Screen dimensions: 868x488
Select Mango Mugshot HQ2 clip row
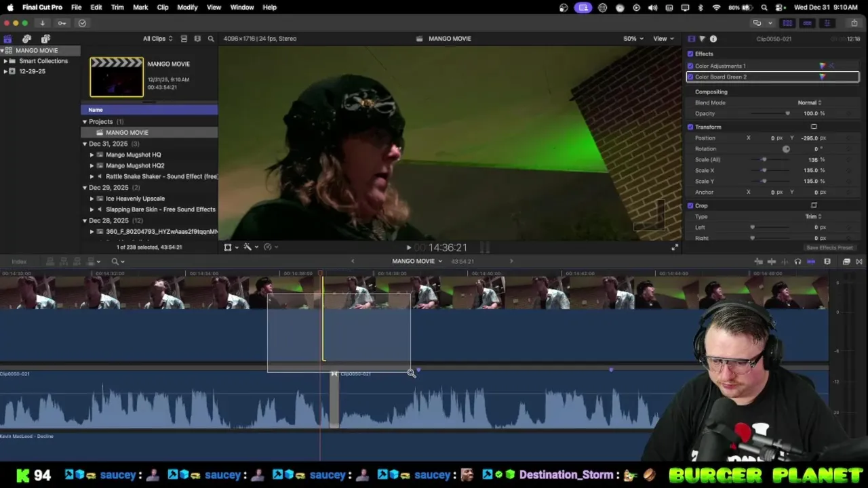coord(149,165)
